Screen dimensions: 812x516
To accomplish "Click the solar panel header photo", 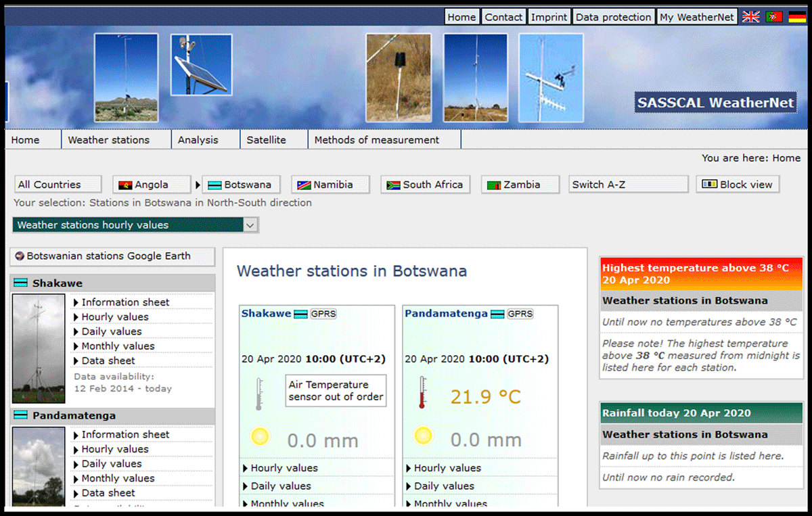I will [201, 65].
